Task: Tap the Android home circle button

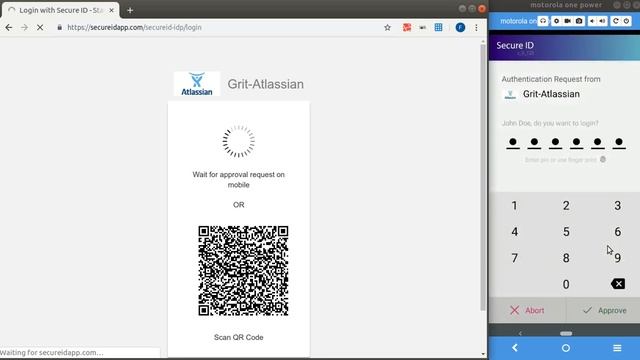Action: pos(566,348)
